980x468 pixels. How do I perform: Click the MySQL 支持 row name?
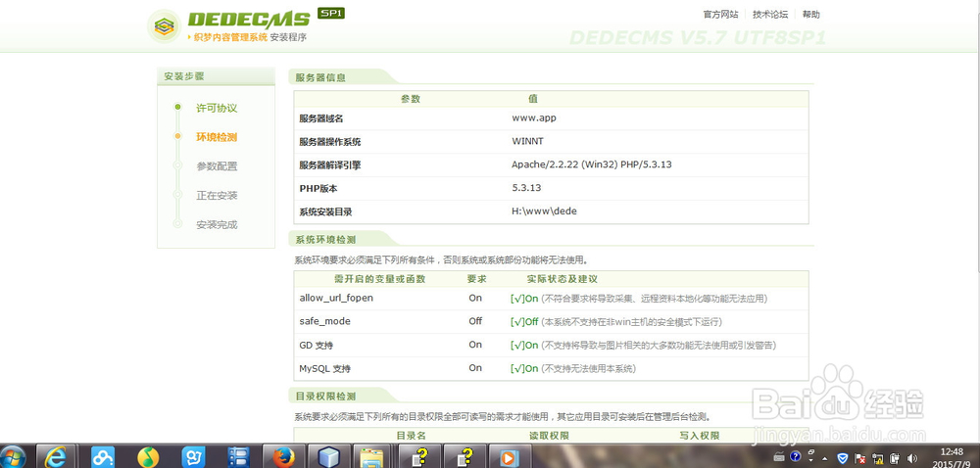[325, 369]
